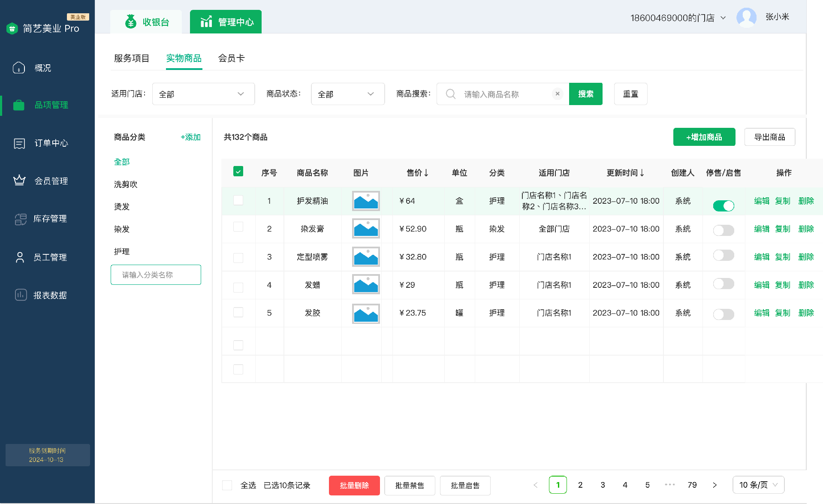Click the product thumbnail for 发蜡
The height and width of the screenshot is (504, 823).
365,285
